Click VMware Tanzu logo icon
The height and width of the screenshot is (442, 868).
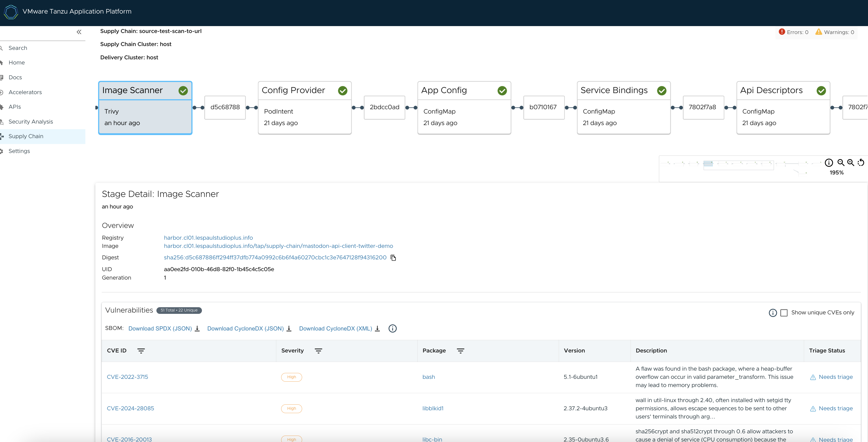pos(11,12)
